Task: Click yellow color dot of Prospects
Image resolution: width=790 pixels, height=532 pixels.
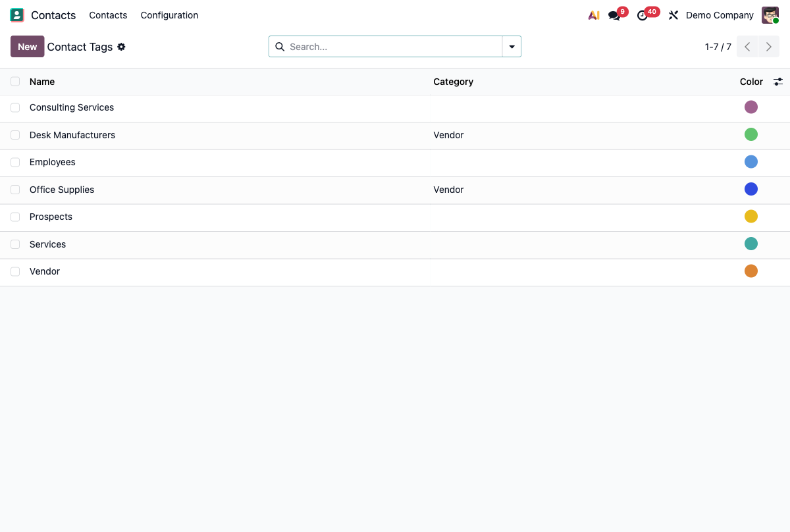Action: pyautogui.click(x=751, y=217)
